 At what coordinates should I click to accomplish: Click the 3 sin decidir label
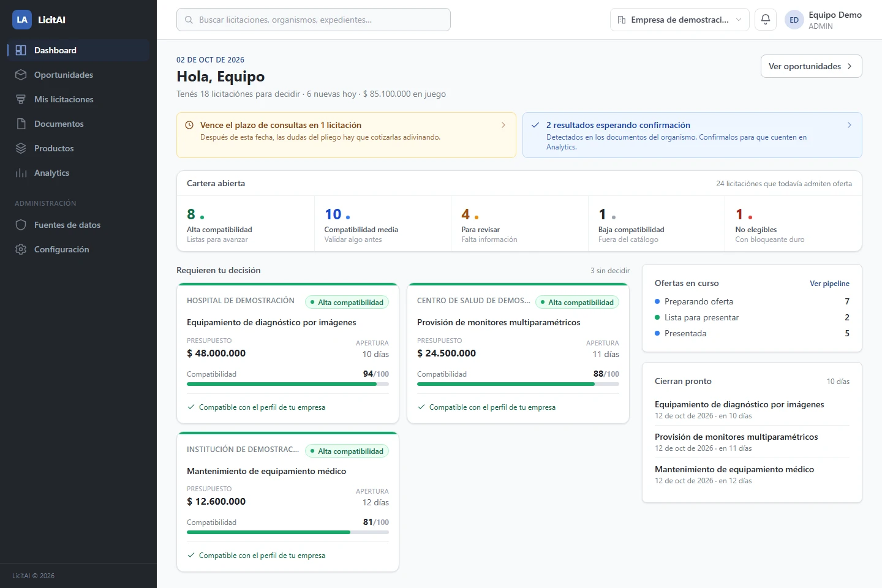pyautogui.click(x=610, y=271)
